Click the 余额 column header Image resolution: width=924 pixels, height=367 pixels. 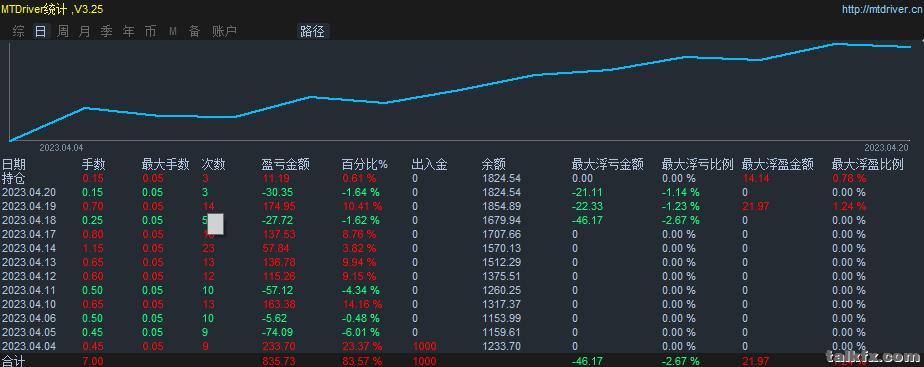click(493, 164)
